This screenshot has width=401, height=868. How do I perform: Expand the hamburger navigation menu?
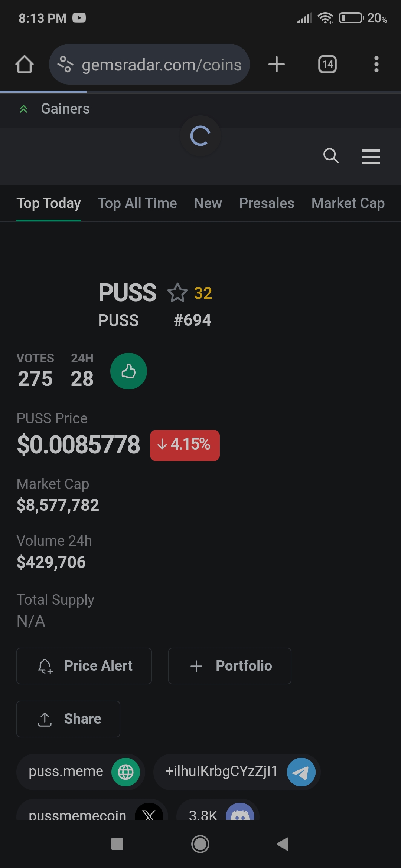point(371,157)
